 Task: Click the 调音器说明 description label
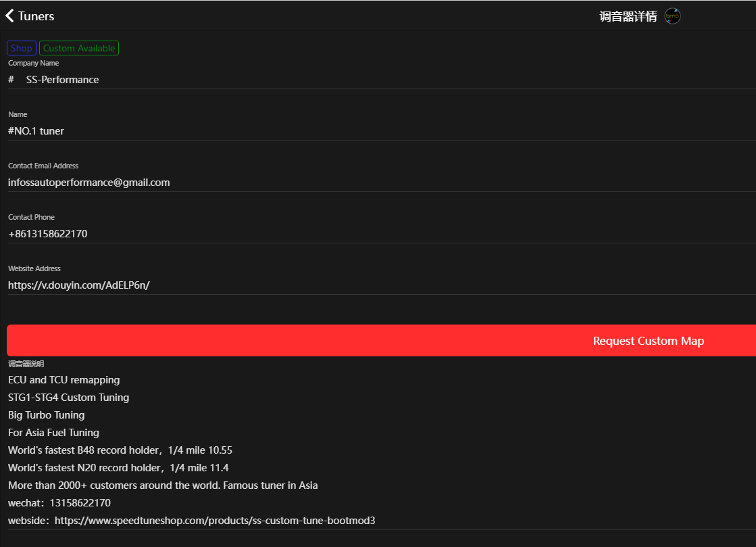pyautogui.click(x=26, y=364)
